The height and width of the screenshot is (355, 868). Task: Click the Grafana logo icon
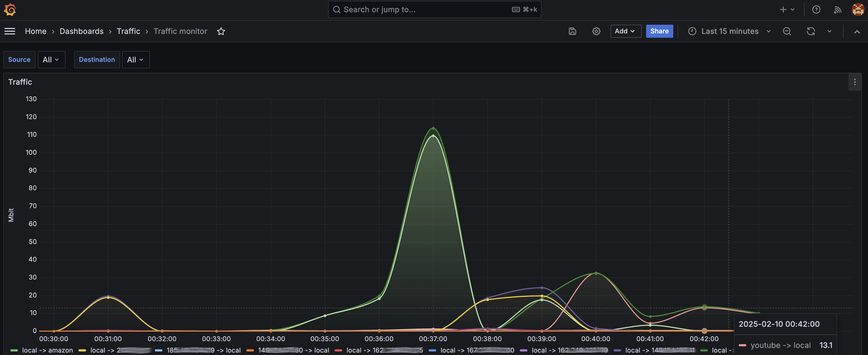(x=10, y=9)
